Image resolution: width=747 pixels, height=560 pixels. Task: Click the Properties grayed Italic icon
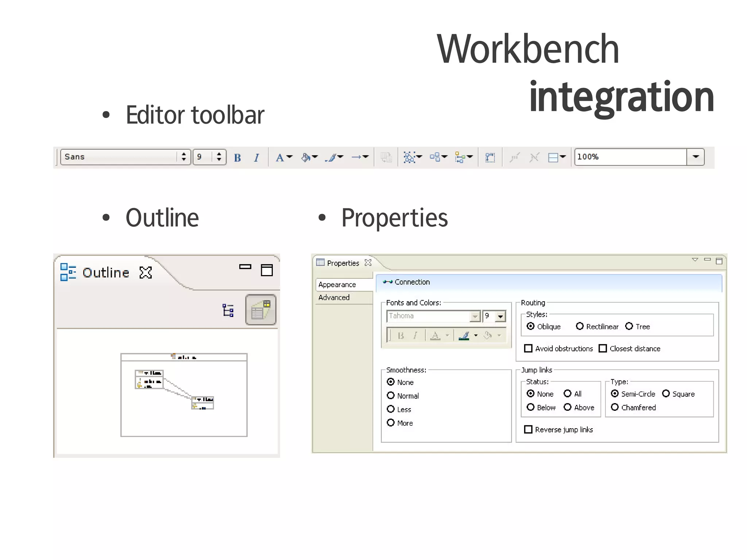[415, 336]
